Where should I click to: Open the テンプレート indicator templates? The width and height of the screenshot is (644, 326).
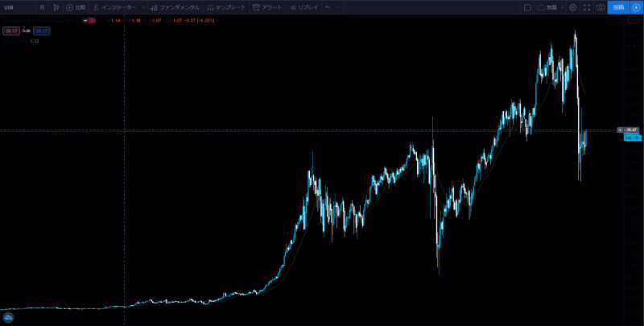tap(227, 7)
